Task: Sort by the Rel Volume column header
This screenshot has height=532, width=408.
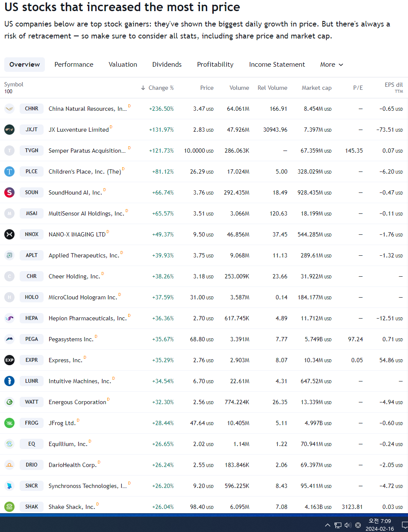Action: (x=273, y=88)
